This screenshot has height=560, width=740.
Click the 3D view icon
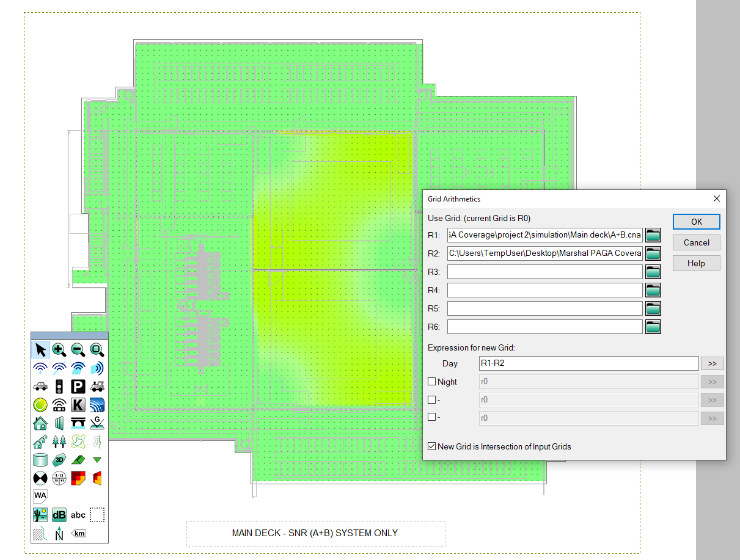click(x=59, y=459)
